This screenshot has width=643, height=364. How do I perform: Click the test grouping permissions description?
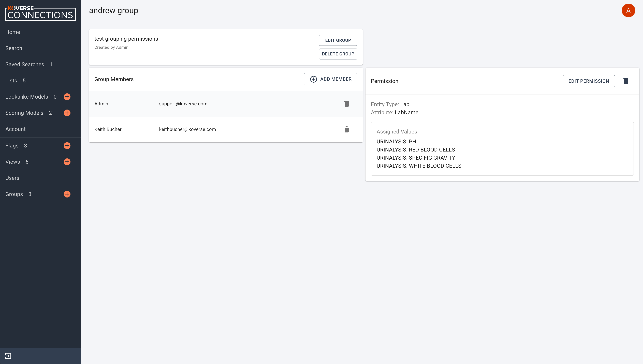(126, 39)
